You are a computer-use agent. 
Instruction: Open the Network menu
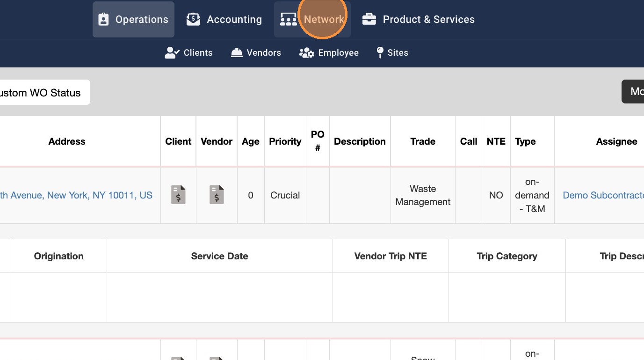pyautogui.click(x=324, y=19)
